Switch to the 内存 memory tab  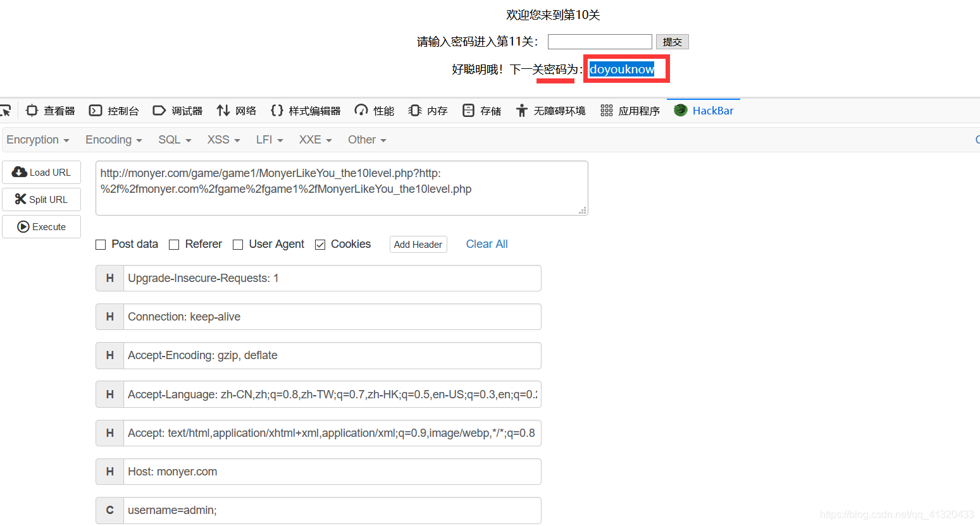click(x=428, y=111)
